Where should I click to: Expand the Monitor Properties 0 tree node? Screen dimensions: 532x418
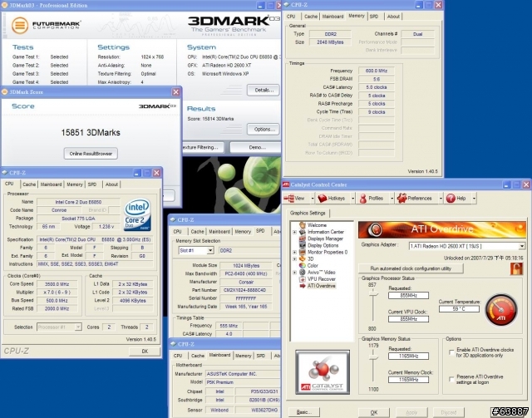(x=294, y=252)
